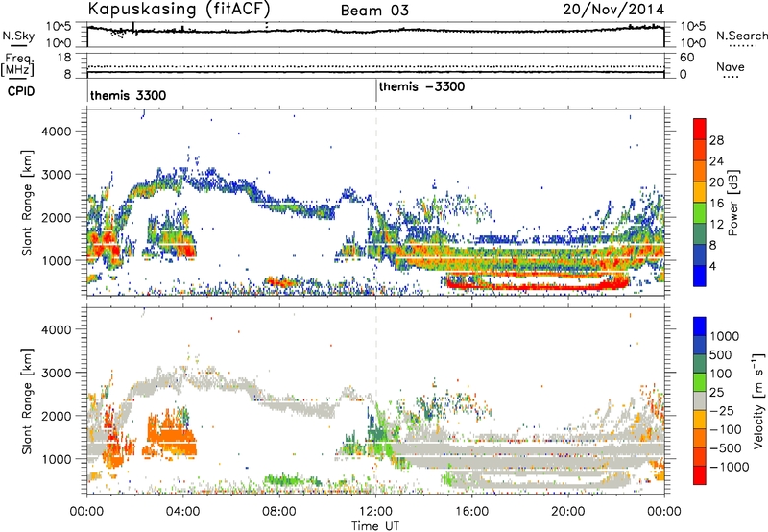The image size is (768, 532).
Task: Click the "12:00" time axis tick label
Action: [375, 511]
